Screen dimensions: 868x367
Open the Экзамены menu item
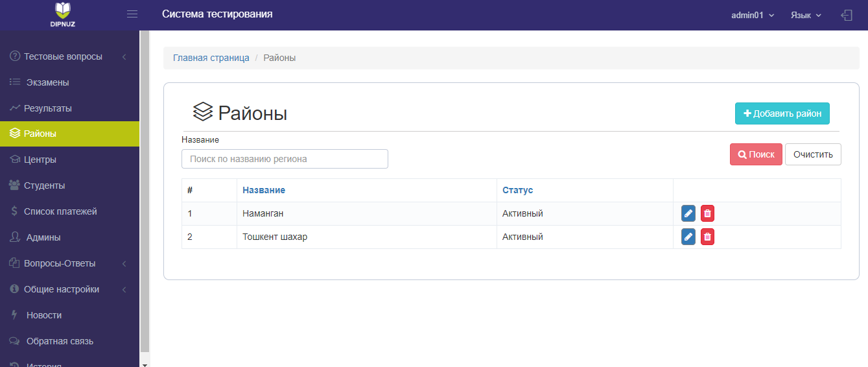[69, 82]
